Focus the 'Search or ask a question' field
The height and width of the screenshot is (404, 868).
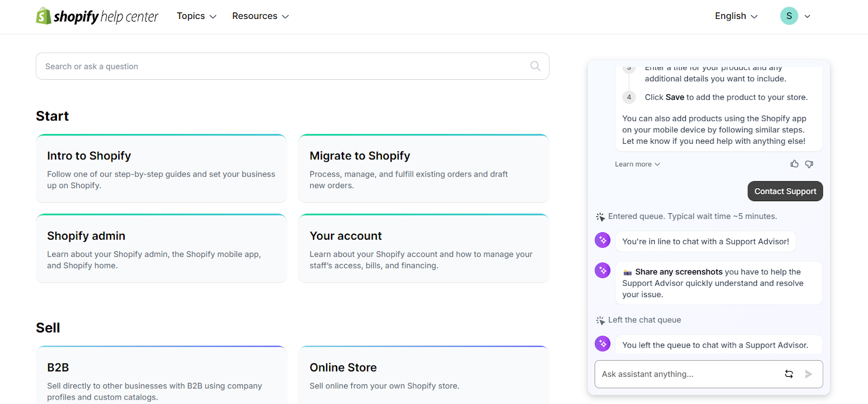coord(292,66)
